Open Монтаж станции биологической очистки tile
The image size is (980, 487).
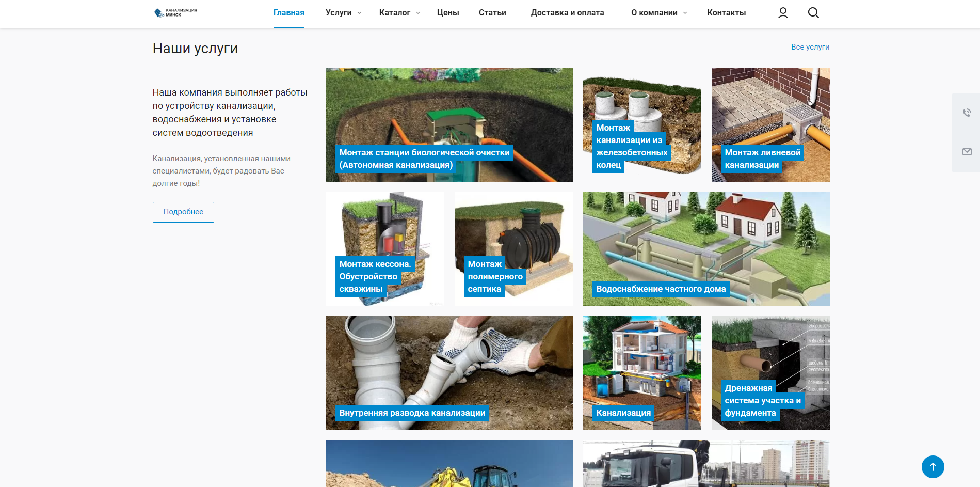[x=449, y=125]
